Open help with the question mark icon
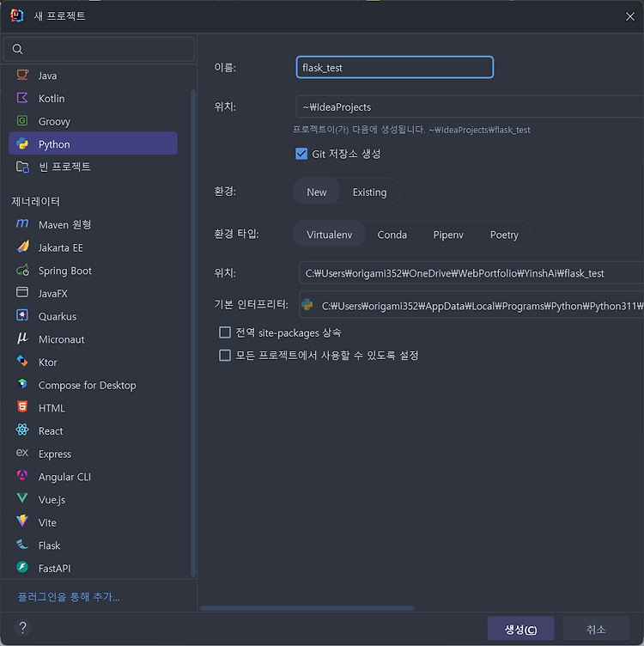The image size is (644, 646). point(22,628)
